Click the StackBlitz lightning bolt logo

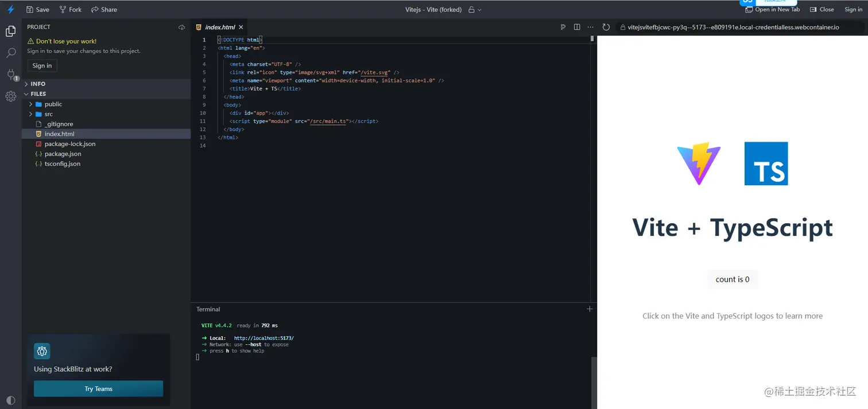(x=10, y=9)
